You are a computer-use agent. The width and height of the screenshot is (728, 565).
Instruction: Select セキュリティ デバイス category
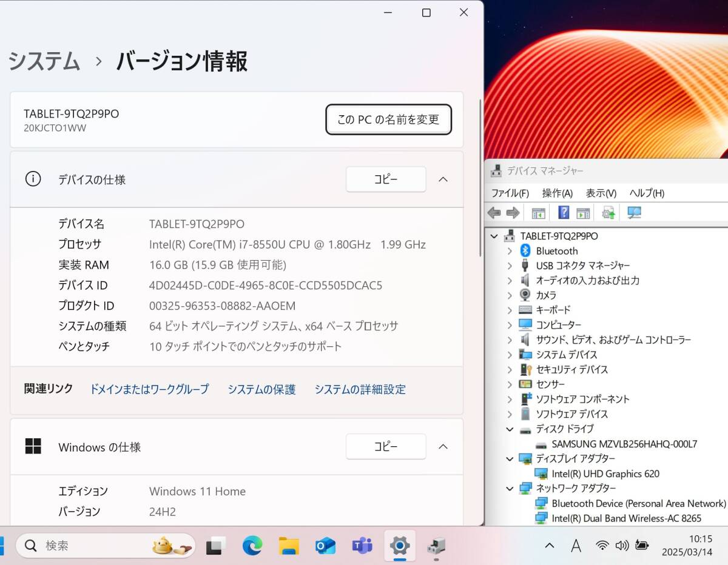tap(571, 369)
